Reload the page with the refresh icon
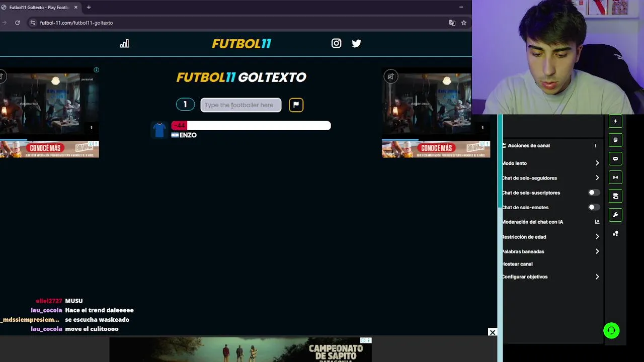Screen dimensions: 644x362 click(x=17, y=23)
